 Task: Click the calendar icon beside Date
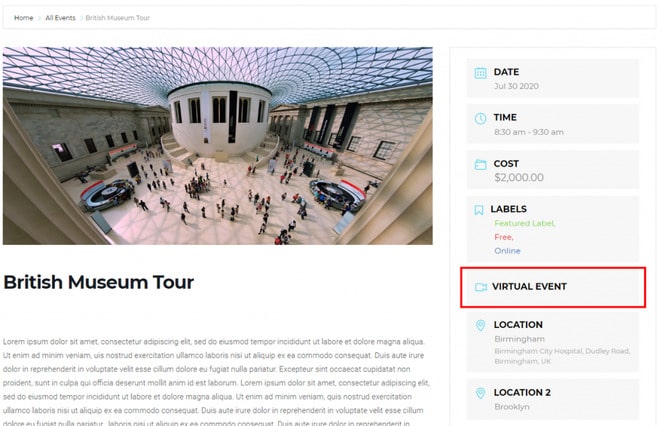click(480, 73)
